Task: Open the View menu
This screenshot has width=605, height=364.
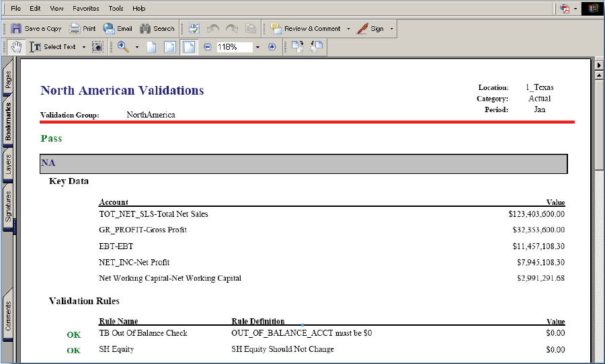Action: point(56,8)
